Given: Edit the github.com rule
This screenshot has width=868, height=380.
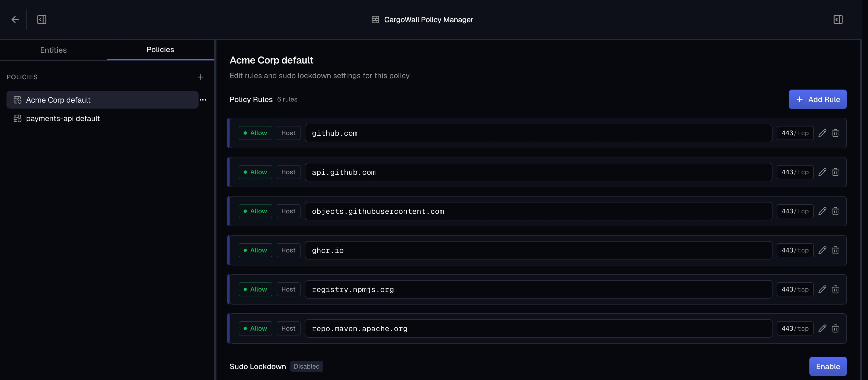Looking at the screenshot, I should click(822, 133).
